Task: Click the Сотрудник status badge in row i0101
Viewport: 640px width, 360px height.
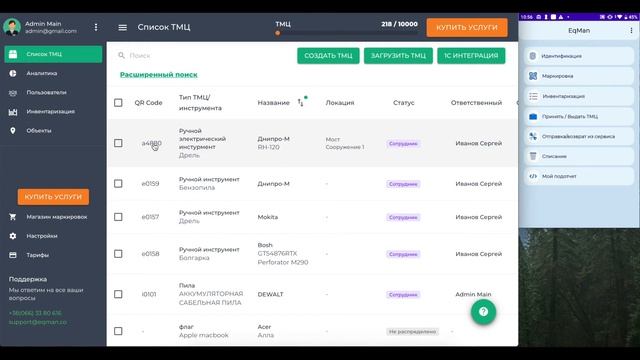Action: coord(403,295)
